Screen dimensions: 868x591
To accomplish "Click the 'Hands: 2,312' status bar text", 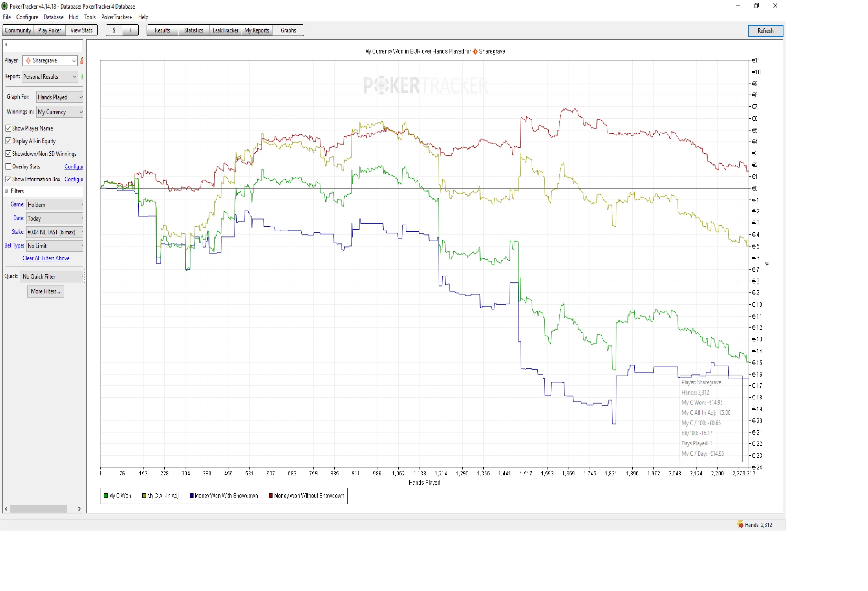I will pyautogui.click(x=758, y=525).
